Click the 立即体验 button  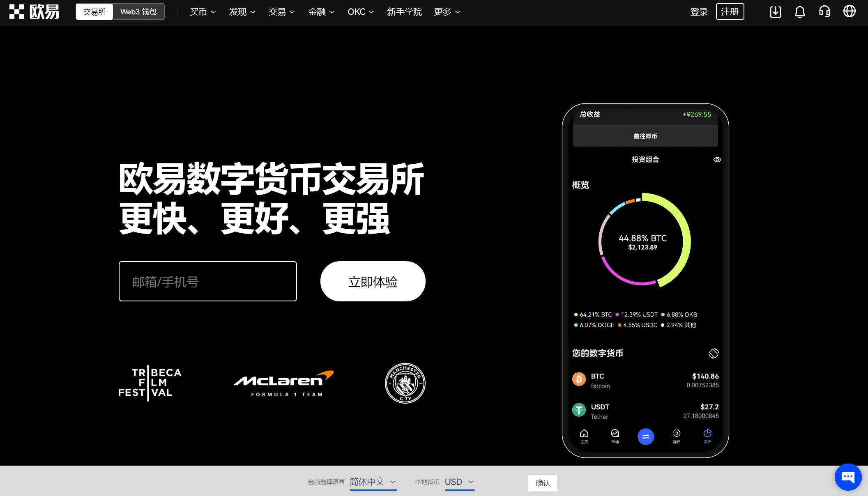[373, 281]
